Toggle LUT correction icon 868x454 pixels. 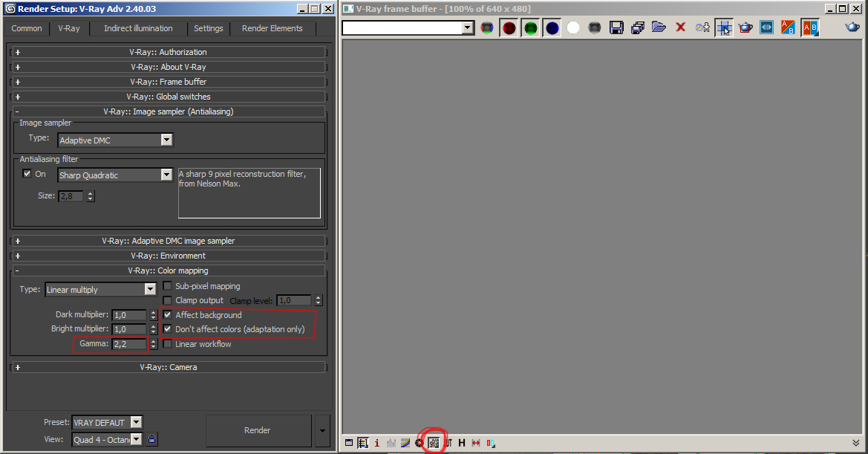pos(448,443)
